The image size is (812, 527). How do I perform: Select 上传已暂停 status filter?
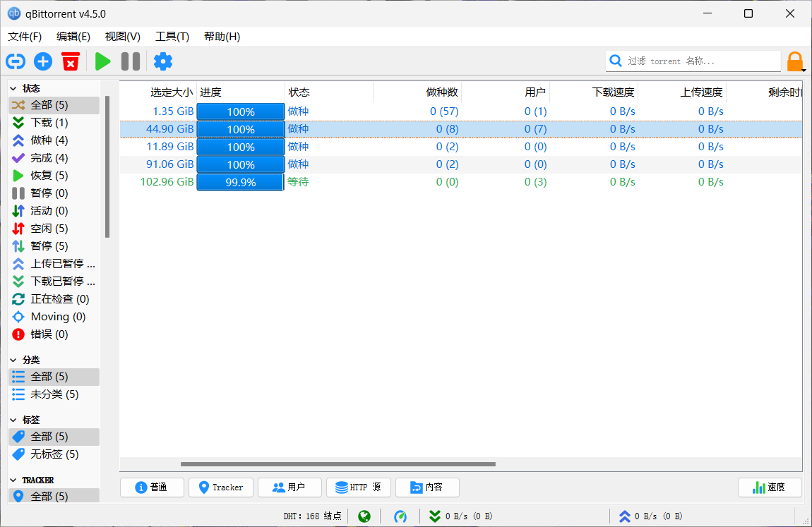pos(54,264)
